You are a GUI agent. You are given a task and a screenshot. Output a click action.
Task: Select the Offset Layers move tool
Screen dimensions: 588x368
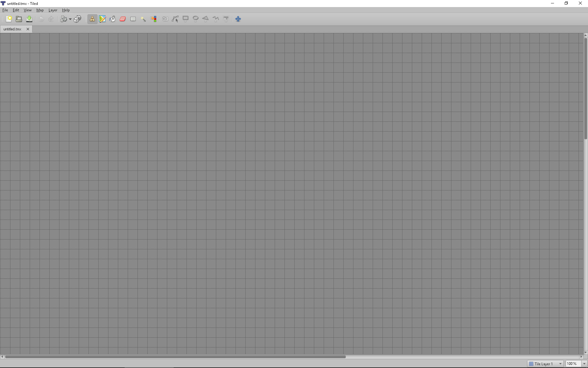[x=238, y=19]
